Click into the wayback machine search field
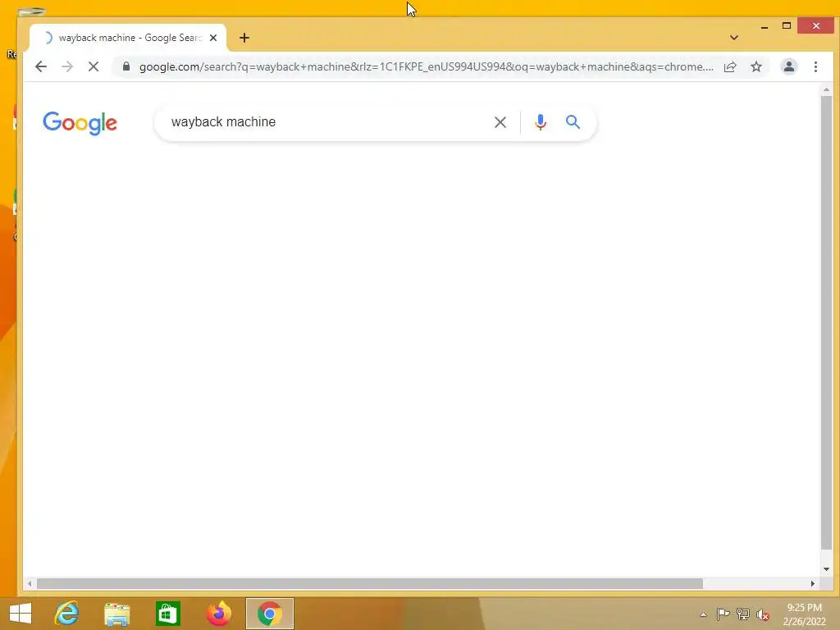The image size is (840, 630). click(x=326, y=122)
